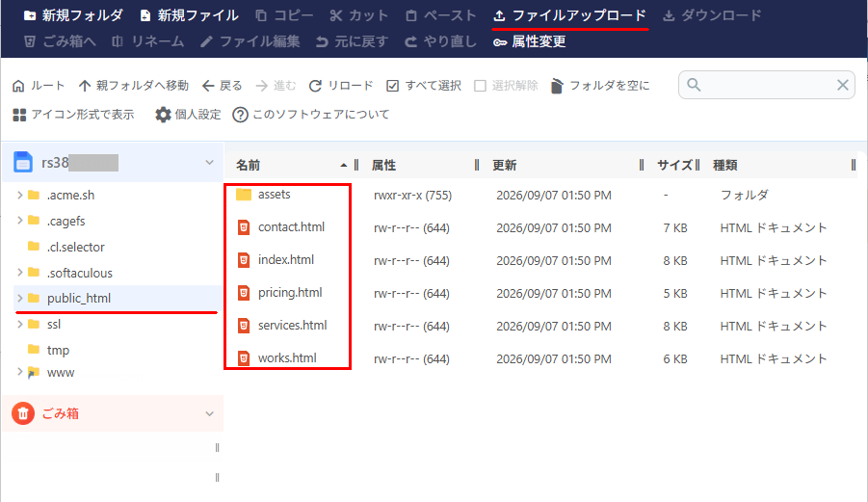
Task: Click the ごみ箱へ trash icon in toolbar
Action: click(30, 41)
